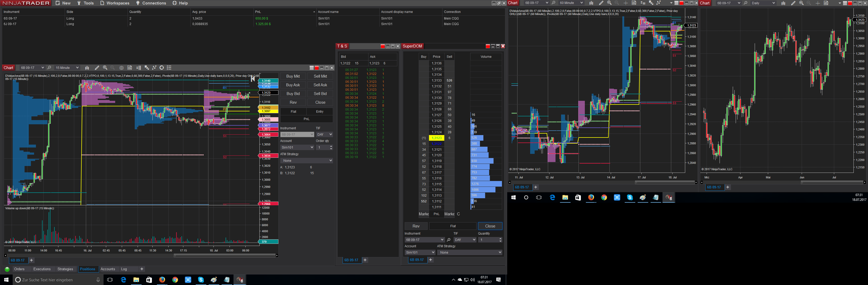This screenshot has width=868, height=285.
Task: Click Sell Mkt in Chart Trader
Action: click(x=320, y=76)
